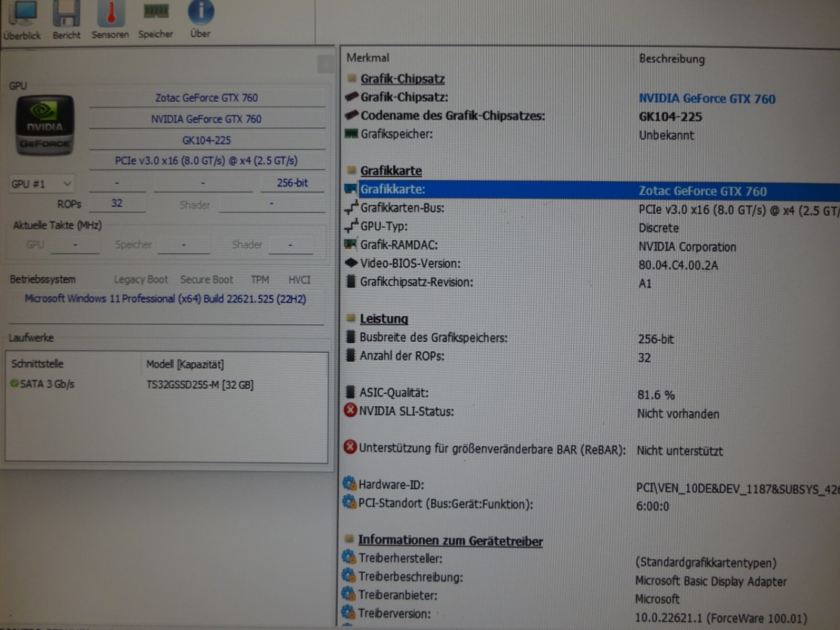Click the Anzahl der ROPs icon
The width and height of the screenshot is (840, 630).
(351, 355)
